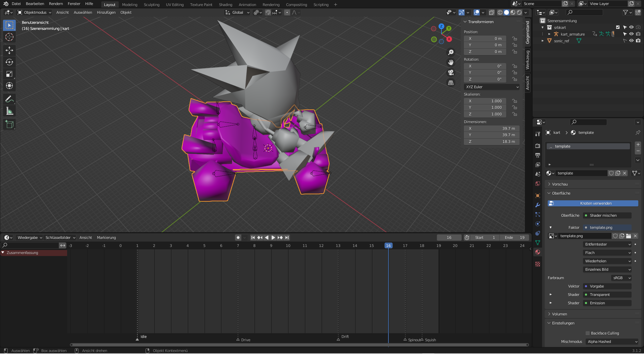Image resolution: width=644 pixels, height=354 pixels.
Task: Select the Add Cube tool
Action: pyautogui.click(x=9, y=124)
